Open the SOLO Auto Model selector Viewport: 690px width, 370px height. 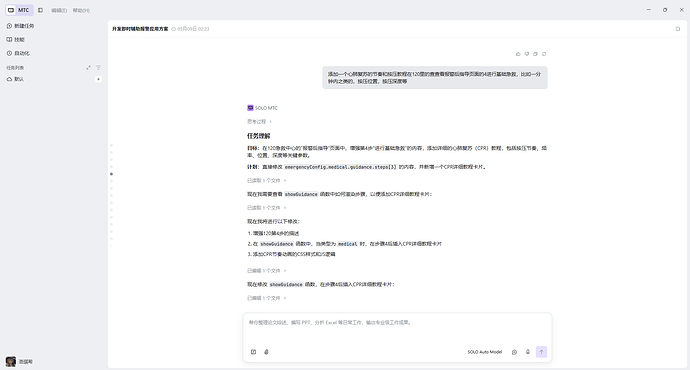[484, 352]
